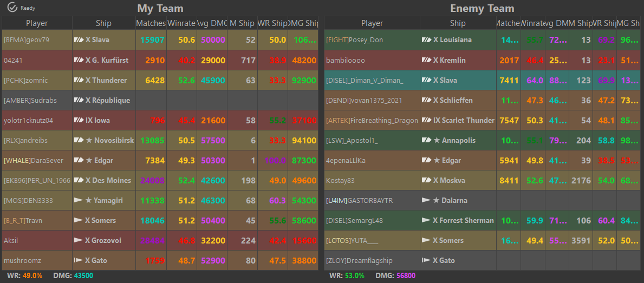
Task: Click the ship class icon beside G. Kurfürst
Action: point(79,60)
